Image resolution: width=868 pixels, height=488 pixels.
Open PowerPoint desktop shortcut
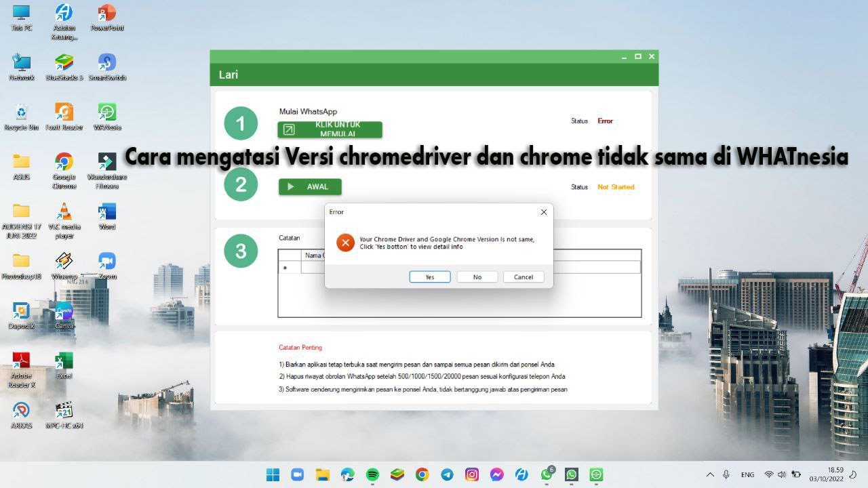point(107,18)
